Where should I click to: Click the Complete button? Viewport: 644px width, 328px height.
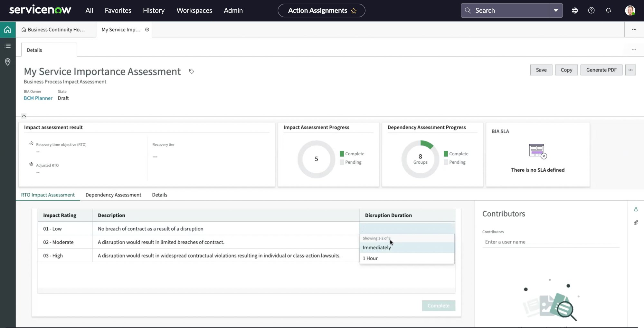(x=439, y=305)
